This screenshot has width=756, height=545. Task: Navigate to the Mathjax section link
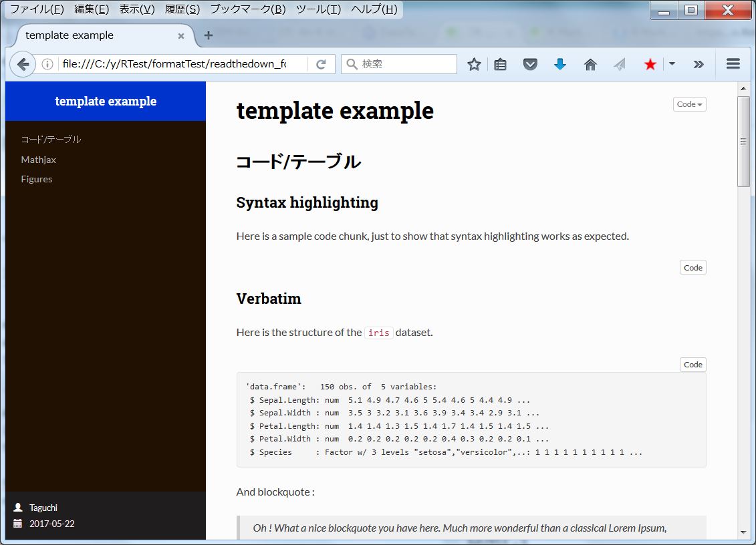[38, 159]
